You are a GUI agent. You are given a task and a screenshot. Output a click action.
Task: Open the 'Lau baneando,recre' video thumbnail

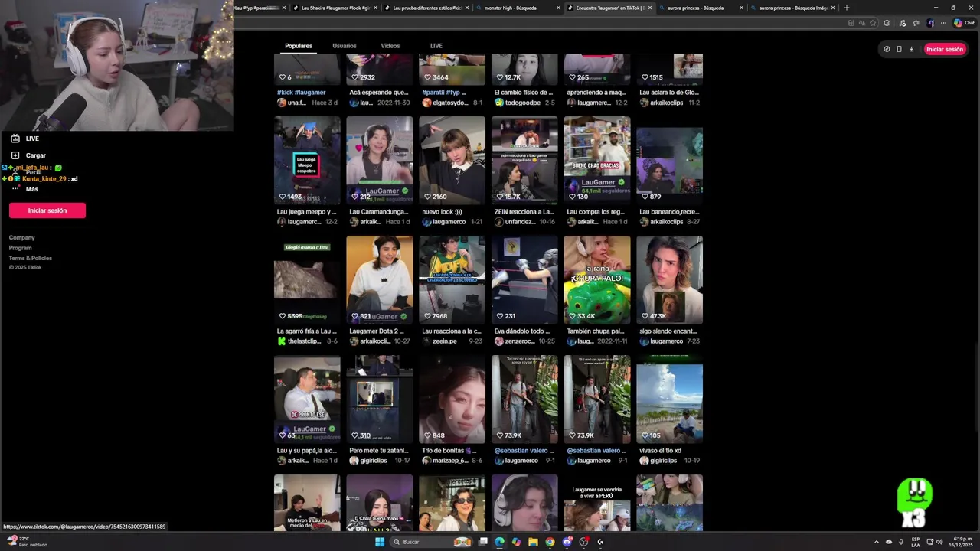pyautogui.click(x=669, y=160)
